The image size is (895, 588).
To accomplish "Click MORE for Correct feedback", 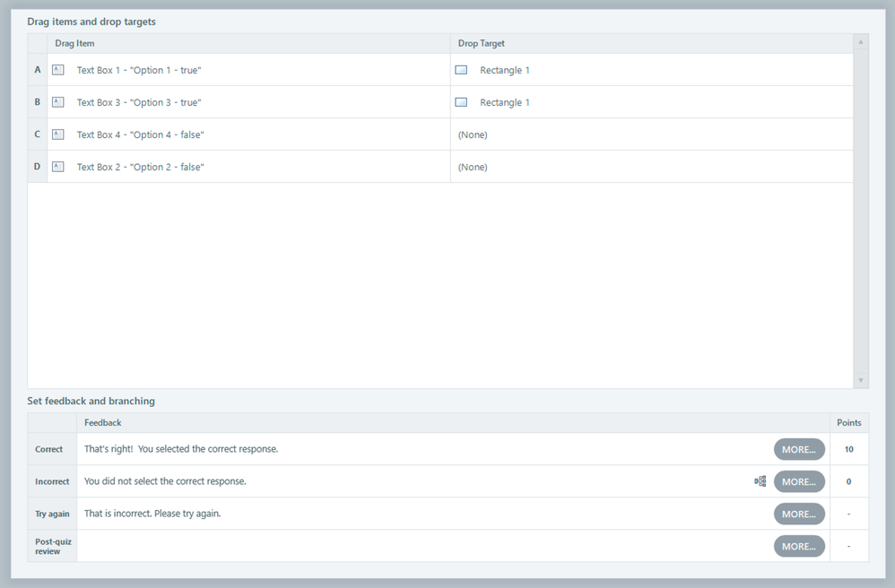I will [799, 449].
